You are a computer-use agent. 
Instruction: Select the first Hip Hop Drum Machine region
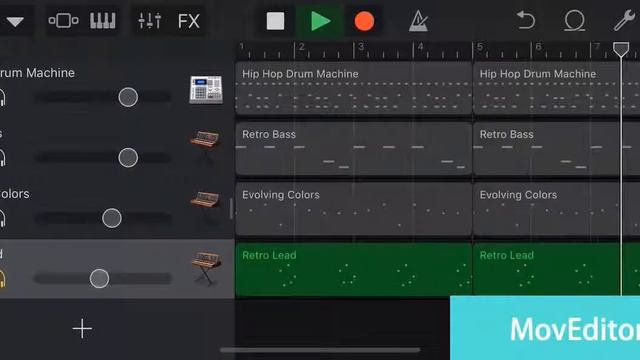(353, 88)
